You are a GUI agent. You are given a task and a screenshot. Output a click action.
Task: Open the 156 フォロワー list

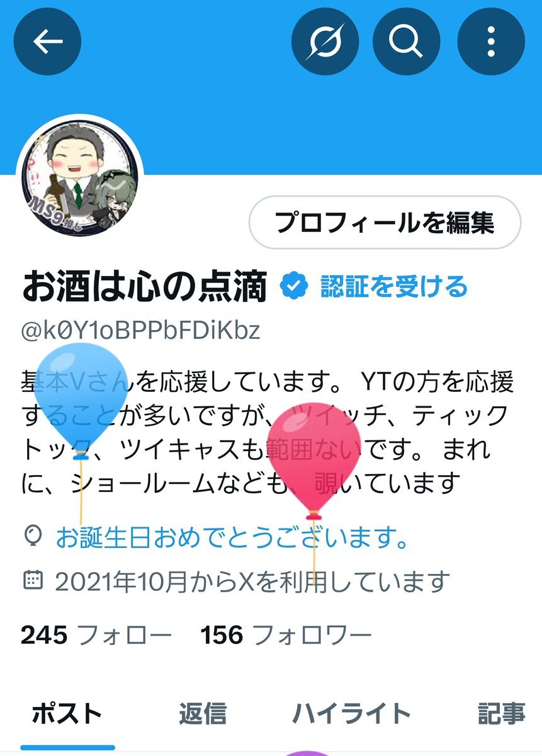click(286, 636)
